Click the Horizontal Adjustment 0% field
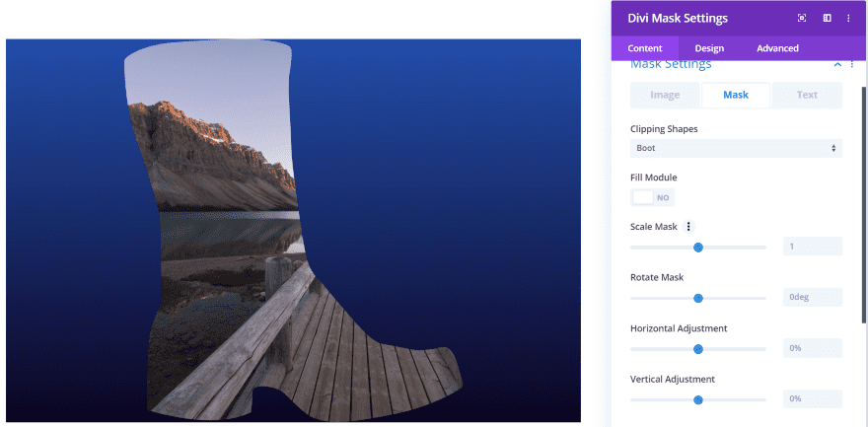This screenshot has height=427, width=868. [813, 348]
